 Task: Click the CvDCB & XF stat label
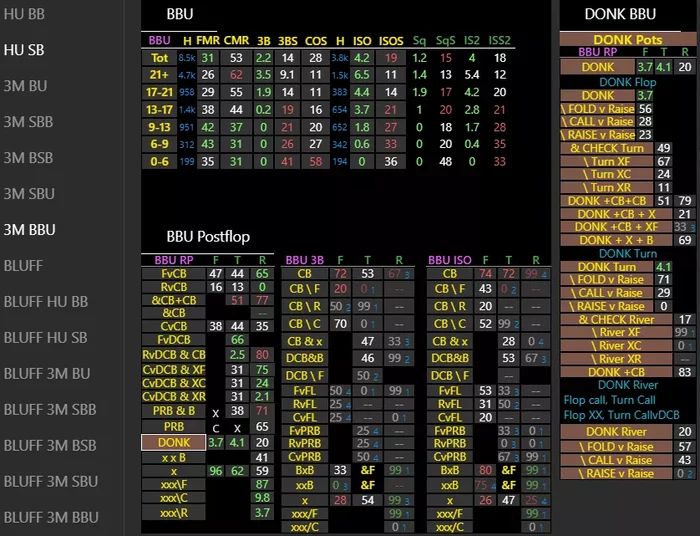click(x=174, y=370)
